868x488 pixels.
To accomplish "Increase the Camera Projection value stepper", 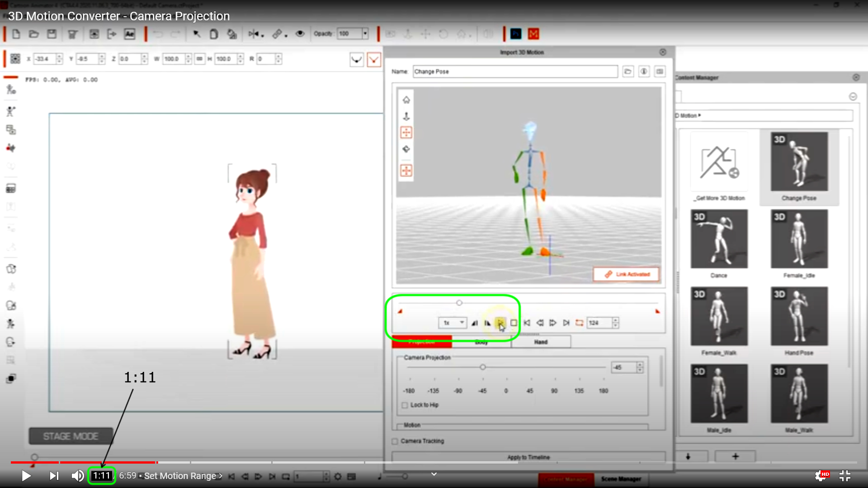I will click(640, 365).
